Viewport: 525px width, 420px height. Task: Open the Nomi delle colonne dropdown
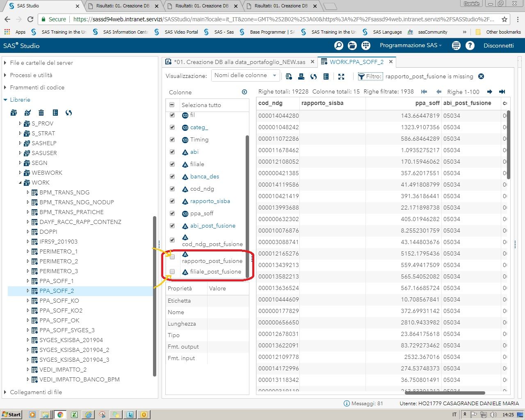[x=246, y=75]
